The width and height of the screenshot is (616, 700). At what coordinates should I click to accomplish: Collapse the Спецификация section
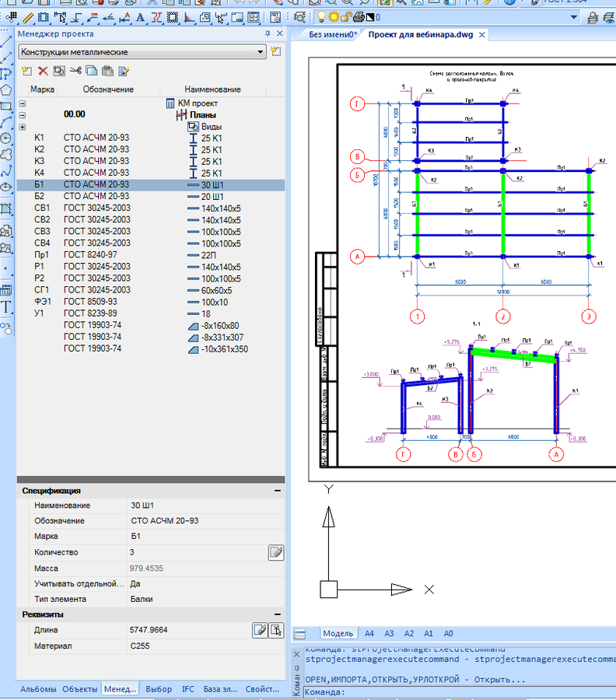pos(278,491)
